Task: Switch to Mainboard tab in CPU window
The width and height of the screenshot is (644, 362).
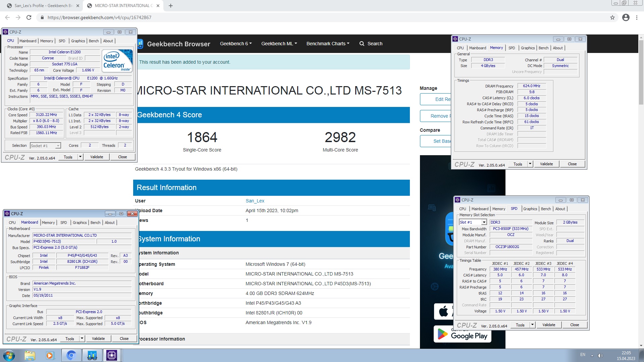Action: pyautogui.click(x=28, y=41)
